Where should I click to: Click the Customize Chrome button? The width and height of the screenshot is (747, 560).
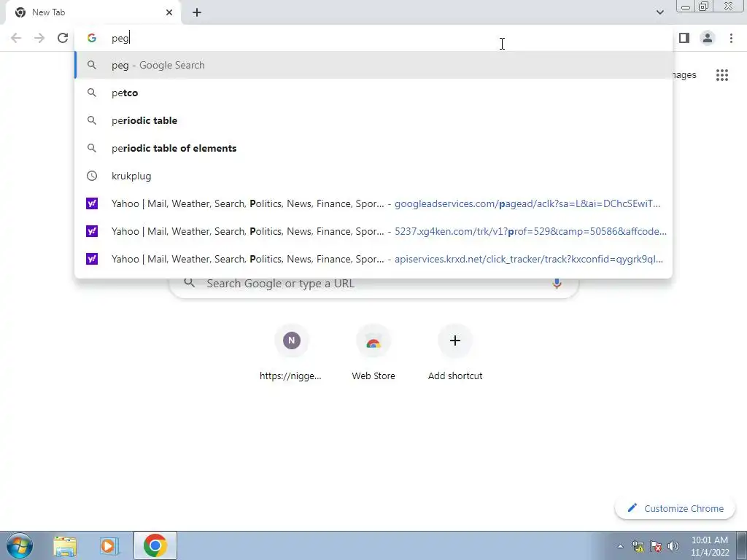[x=676, y=508]
